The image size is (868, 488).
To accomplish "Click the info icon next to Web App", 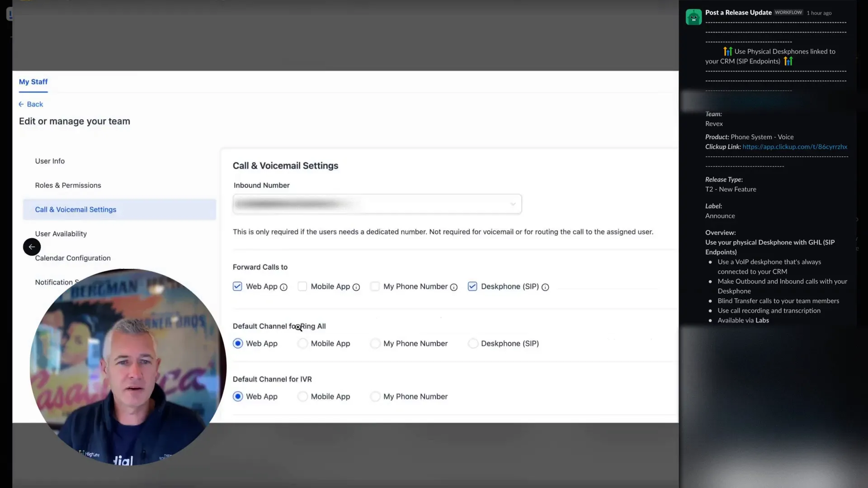I will click(x=283, y=287).
